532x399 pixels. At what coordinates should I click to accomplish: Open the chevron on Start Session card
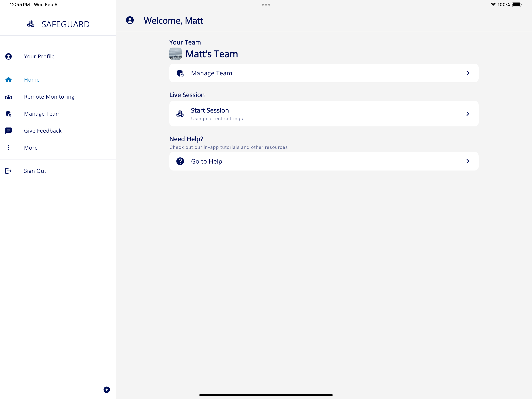[468, 113]
